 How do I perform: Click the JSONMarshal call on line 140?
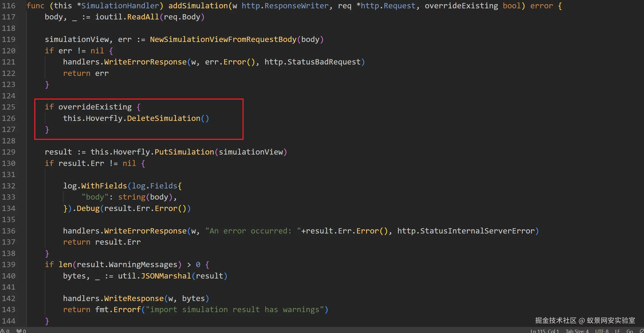coord(166,276)
